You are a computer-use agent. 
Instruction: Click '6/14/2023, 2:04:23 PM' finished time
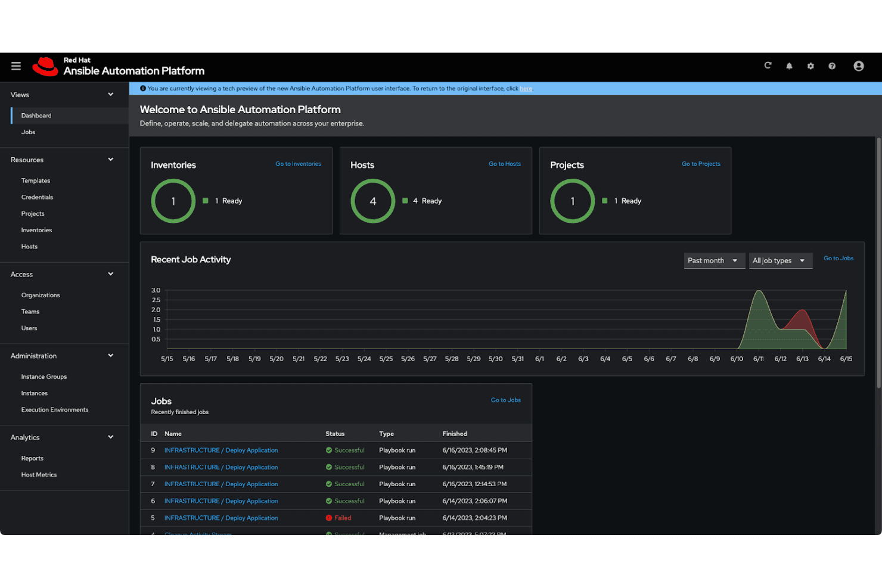pos(475,518)
